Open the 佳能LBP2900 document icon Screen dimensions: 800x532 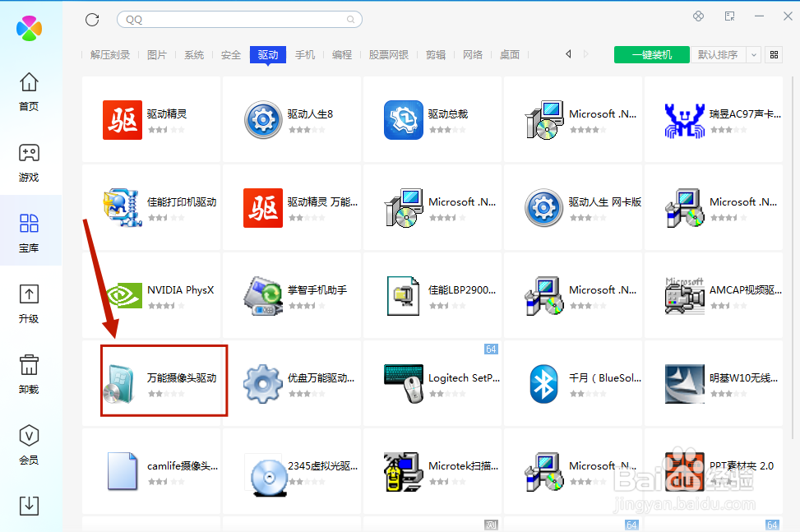click(x=404, y=296)
